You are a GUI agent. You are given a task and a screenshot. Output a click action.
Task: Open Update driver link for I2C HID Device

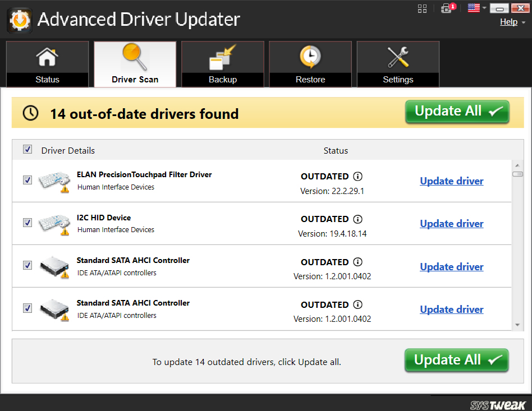(x=451, y=223)
